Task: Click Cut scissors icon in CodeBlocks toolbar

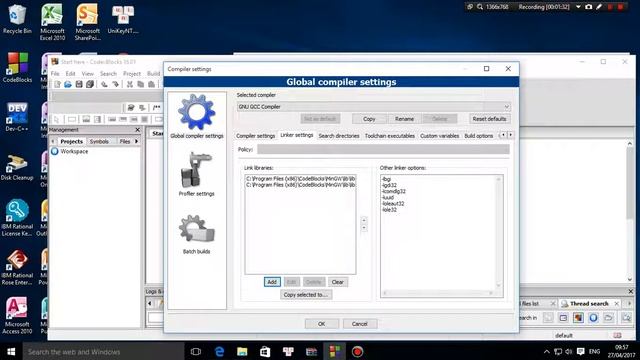Action: point(130,84)
